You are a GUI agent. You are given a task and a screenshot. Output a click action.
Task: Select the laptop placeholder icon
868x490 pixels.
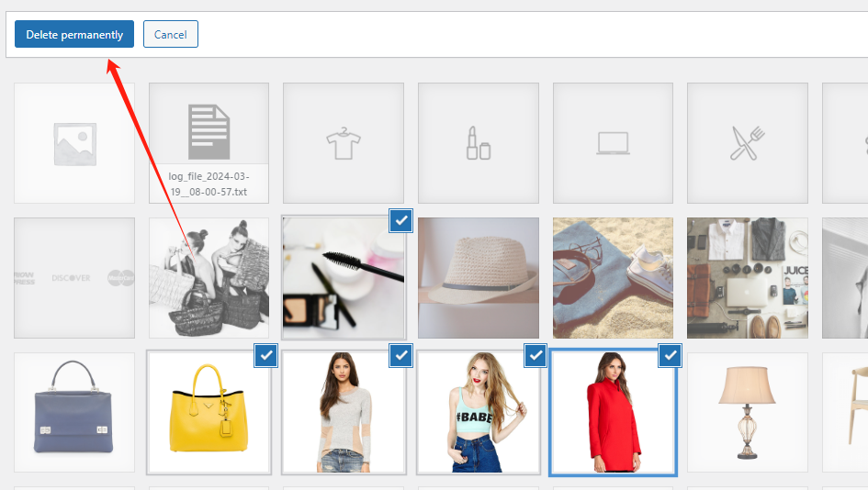pyautogui.click(x=613, y=143)
